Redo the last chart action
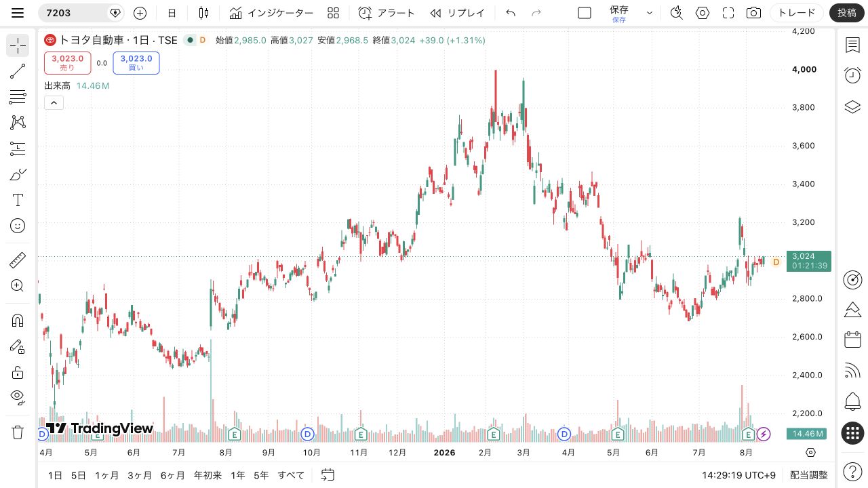868x488 pixels. coord(536,13)
